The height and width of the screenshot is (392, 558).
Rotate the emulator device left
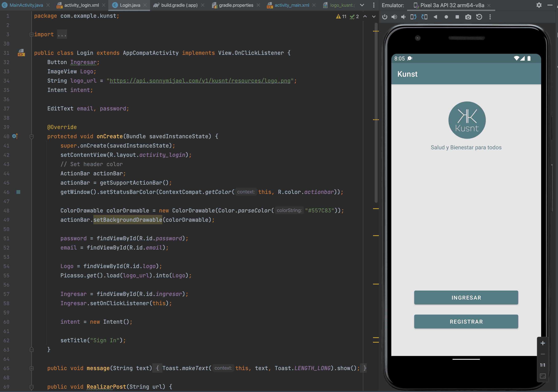[x=413, y=17]
